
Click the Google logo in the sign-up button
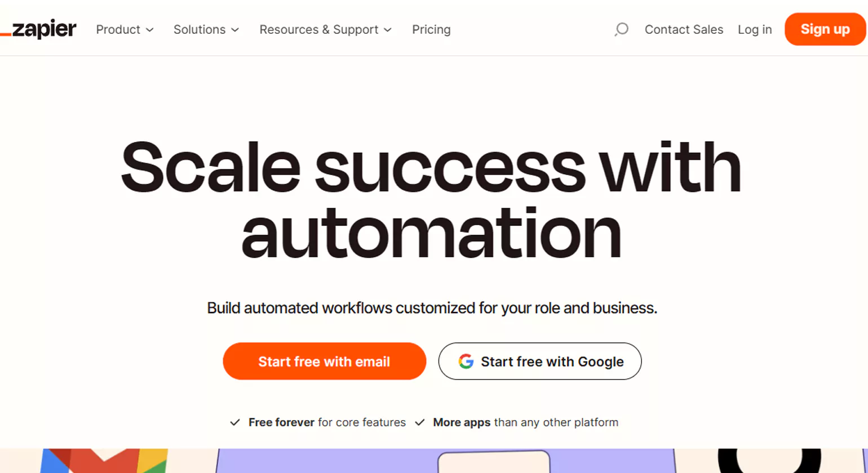pos(466,362)
